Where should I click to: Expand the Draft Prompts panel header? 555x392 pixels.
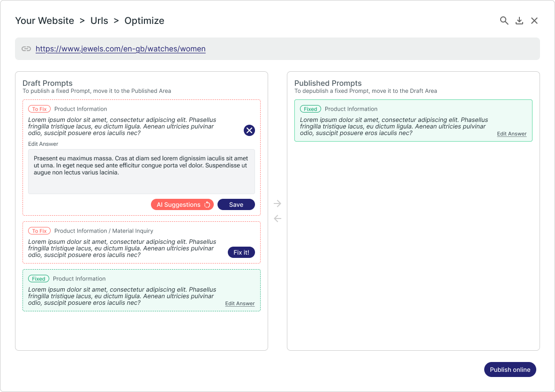pos(48,83)
